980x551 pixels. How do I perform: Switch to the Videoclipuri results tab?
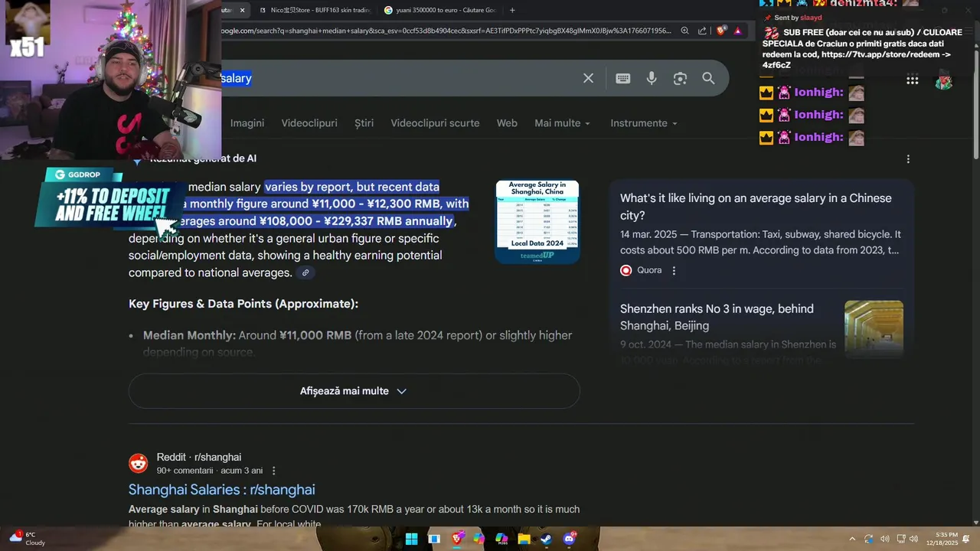click(309, 123)
